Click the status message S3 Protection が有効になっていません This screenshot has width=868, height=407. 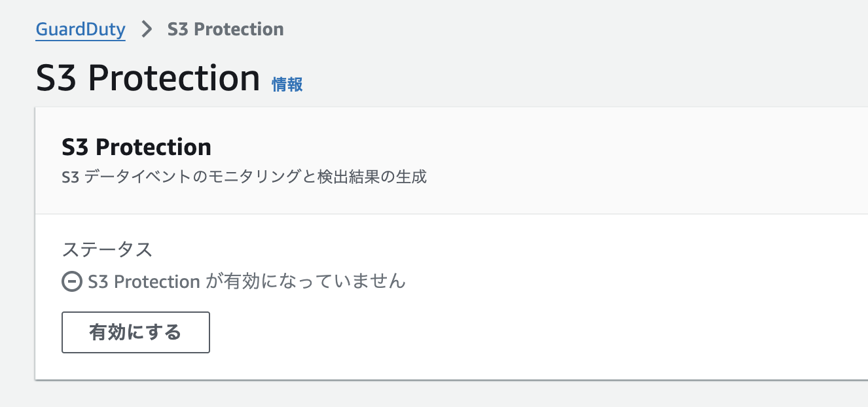pos(244,281)
